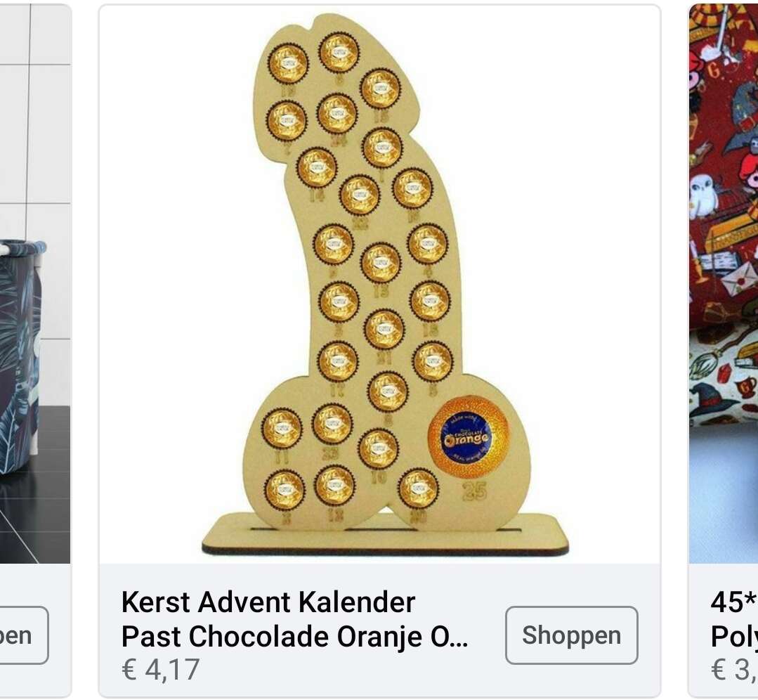This screenshot has width=758, height=700.
Task: Click the text 'Past Chocolade Oranje O…'
Action: pos(294,636)
